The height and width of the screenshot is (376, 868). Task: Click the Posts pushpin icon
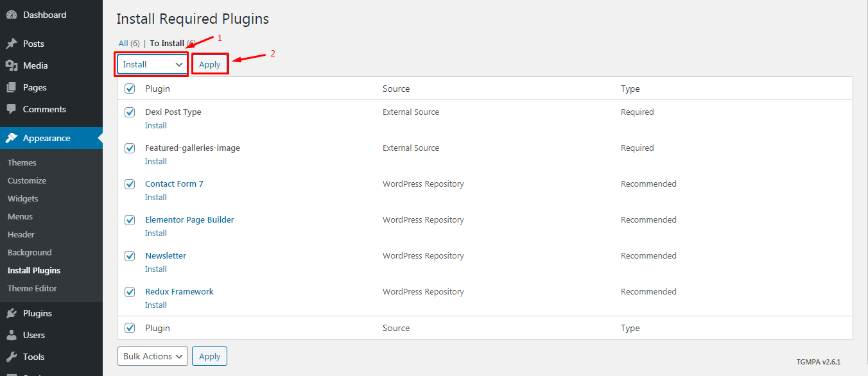coord(12,44)
